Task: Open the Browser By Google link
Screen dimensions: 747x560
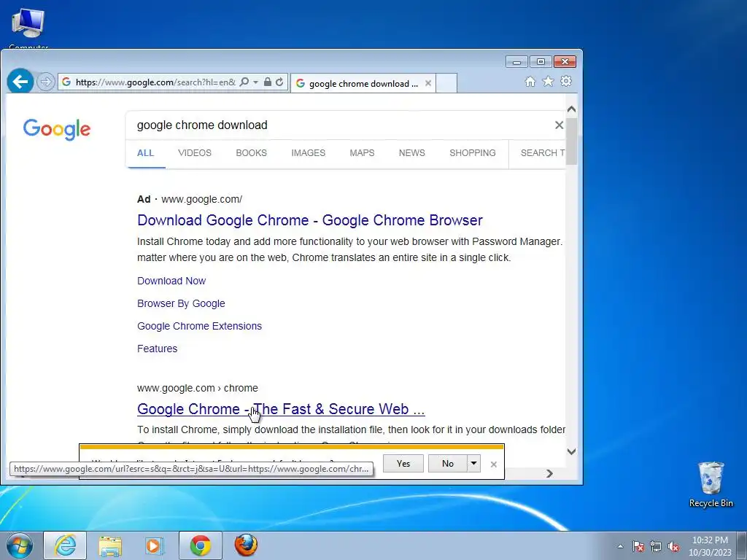Action: (181, 303)
